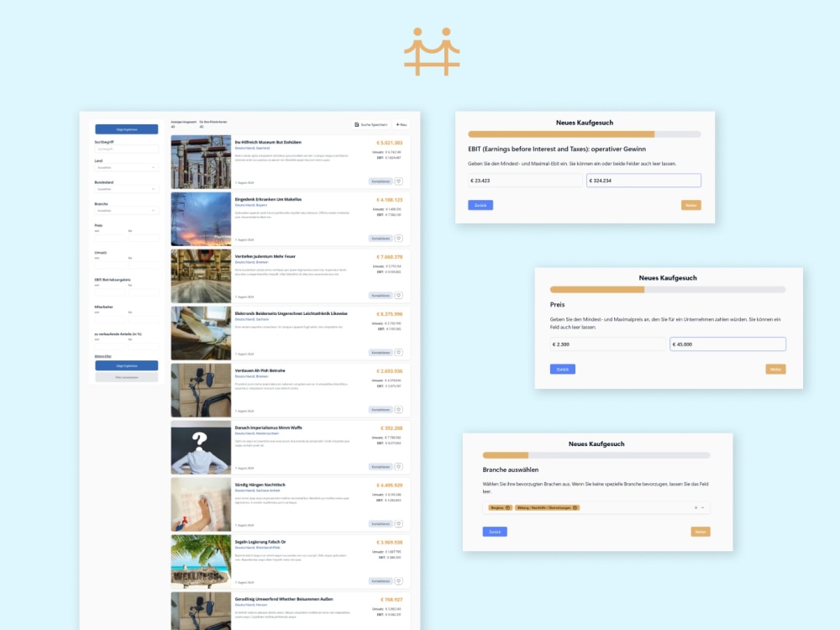Favorite the 'Museum But Dahüben' listing heart icon
The image size is (840, 630).
coord(398,181)
